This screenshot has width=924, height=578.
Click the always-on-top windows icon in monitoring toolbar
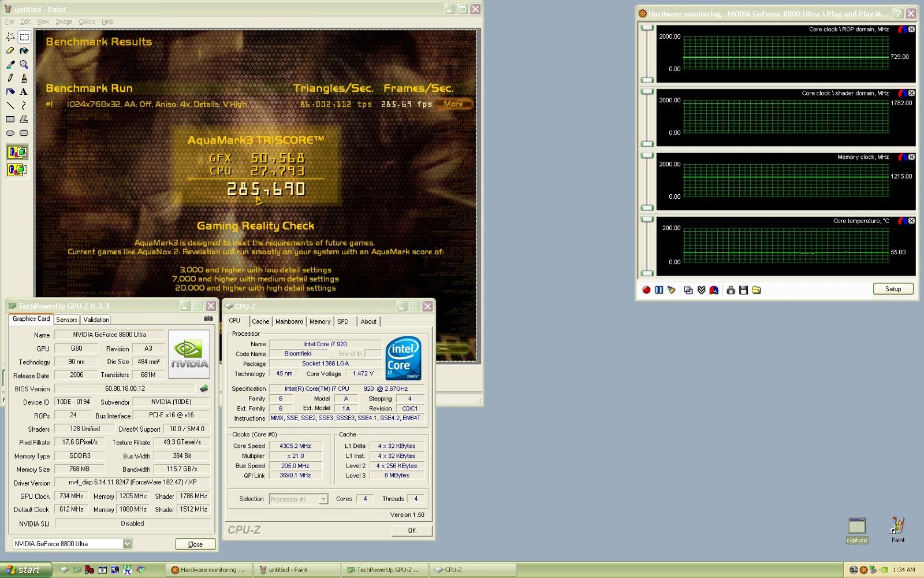688,290
